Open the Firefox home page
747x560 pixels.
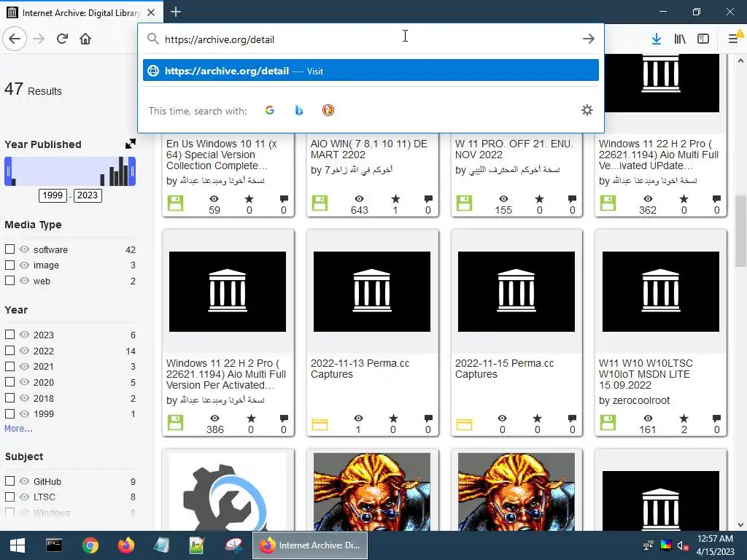tap(85, 39)
